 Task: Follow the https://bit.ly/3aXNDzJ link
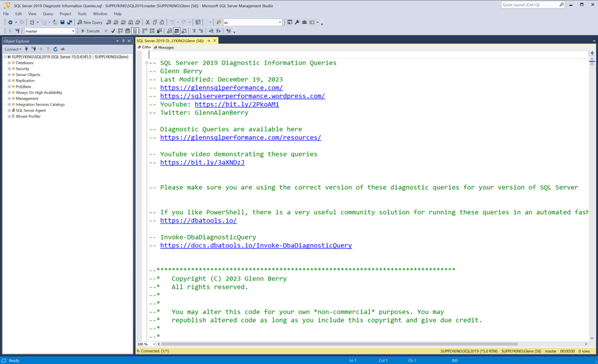point(202,162)
